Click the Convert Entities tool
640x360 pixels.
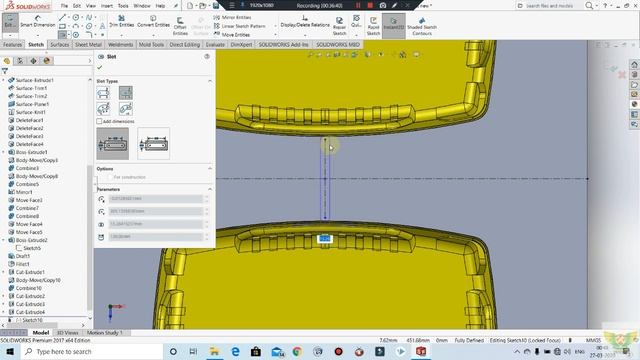(153, 21)
